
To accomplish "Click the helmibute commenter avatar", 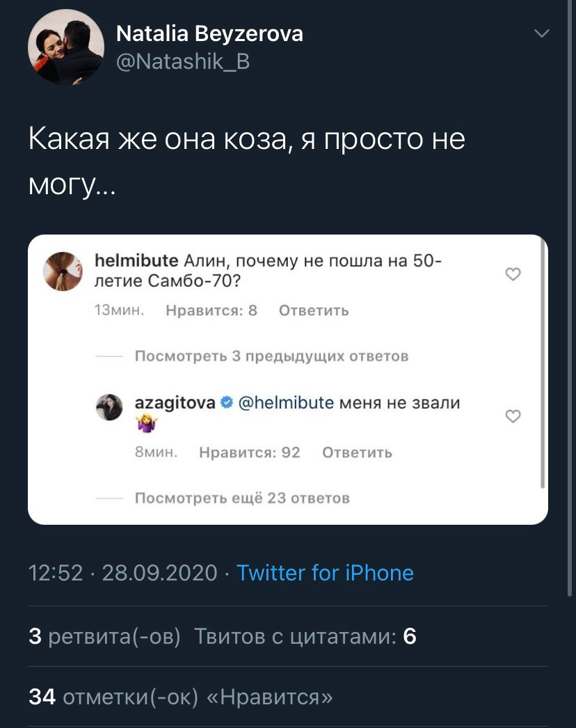I will (x=63, y=271).
